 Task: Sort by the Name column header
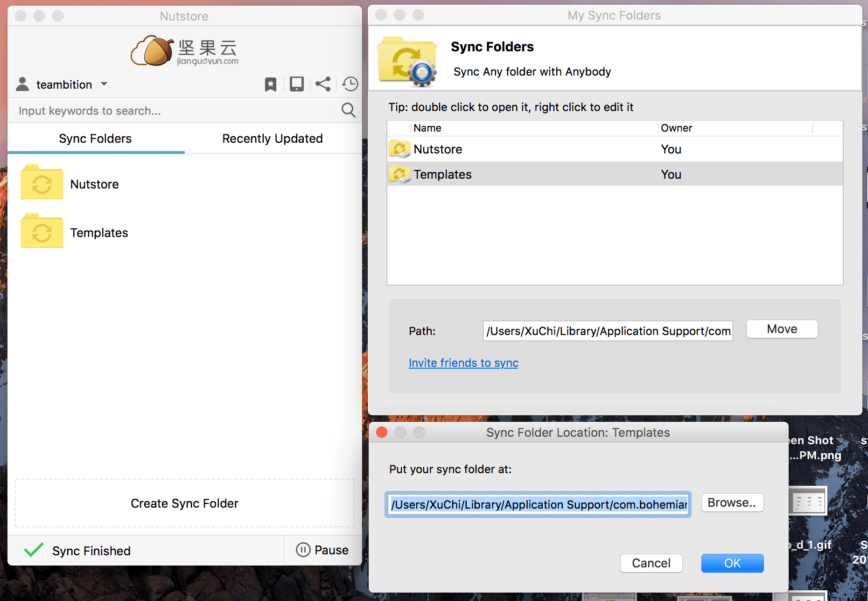535,128
